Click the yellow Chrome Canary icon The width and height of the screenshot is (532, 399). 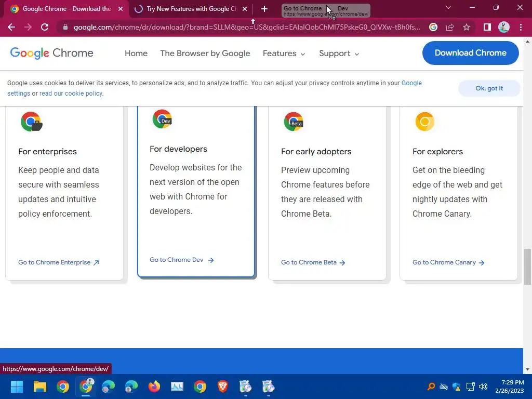[425, 122]
